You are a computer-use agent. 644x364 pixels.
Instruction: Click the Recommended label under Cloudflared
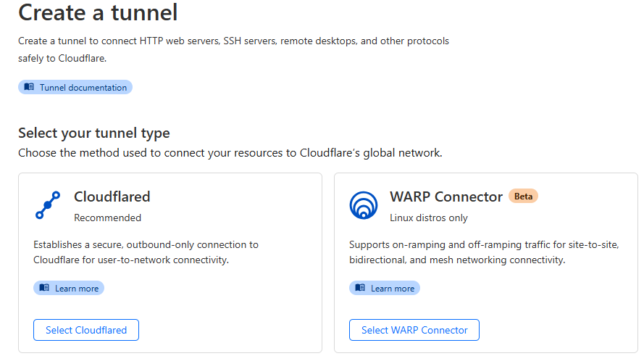point(108,218)
